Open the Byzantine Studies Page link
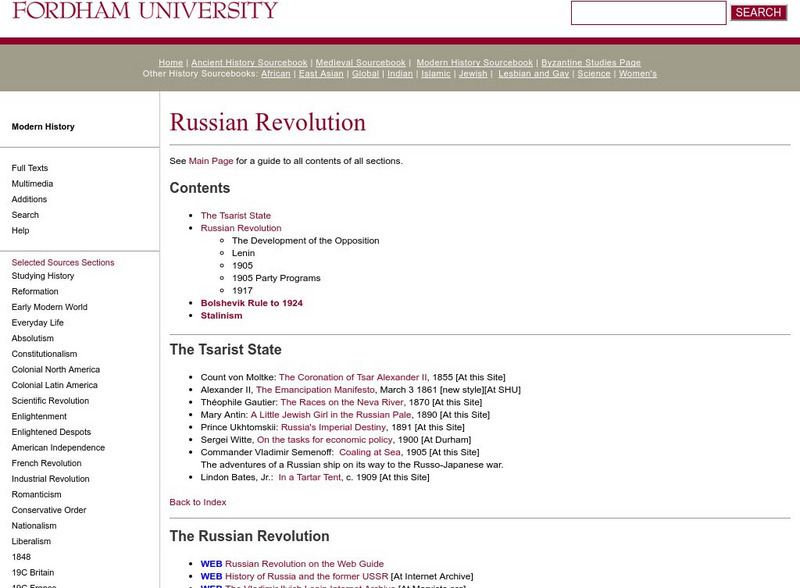The image size is (800, 588). tap(591, 63)
